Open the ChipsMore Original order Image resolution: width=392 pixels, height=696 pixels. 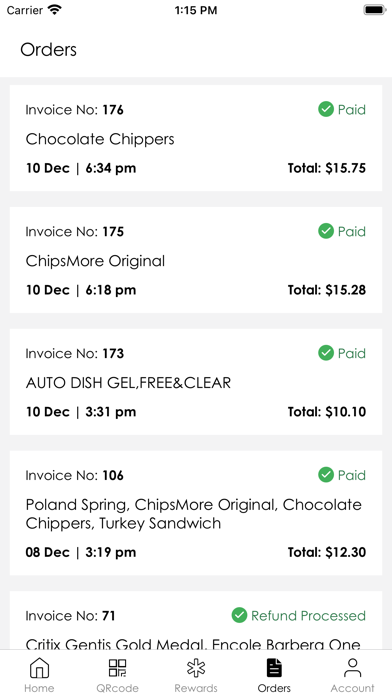click(x=196, y=260)
